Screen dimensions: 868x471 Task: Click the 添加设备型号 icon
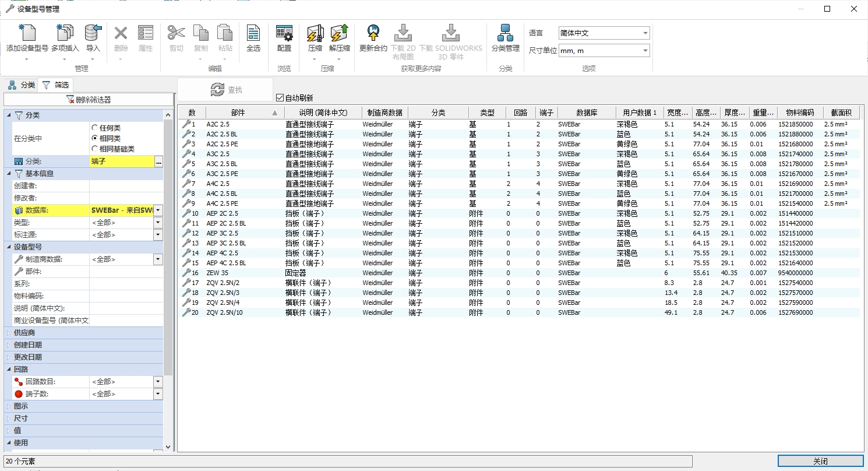pos(27,34)
